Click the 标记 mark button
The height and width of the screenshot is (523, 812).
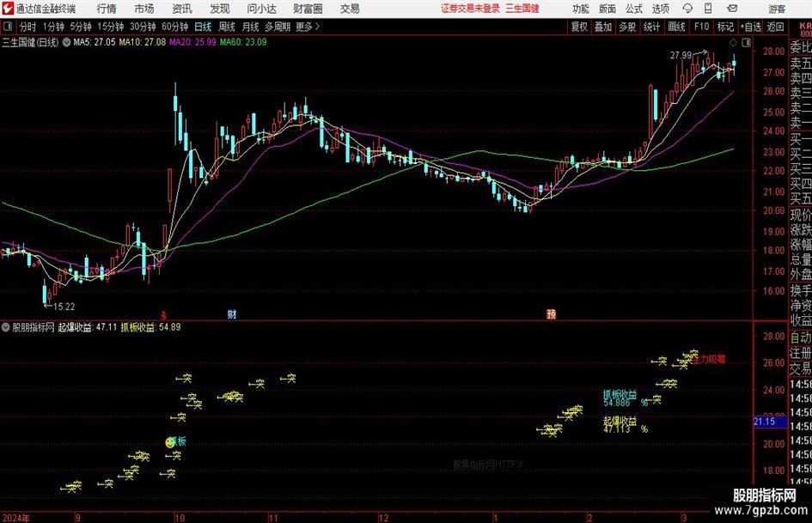point(725,27)
